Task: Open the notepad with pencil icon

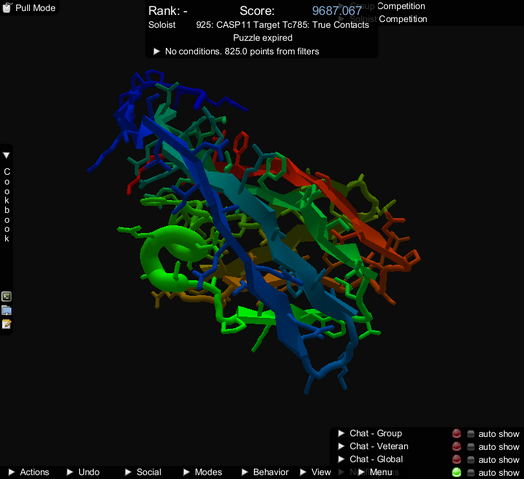Action: point(6,324)
